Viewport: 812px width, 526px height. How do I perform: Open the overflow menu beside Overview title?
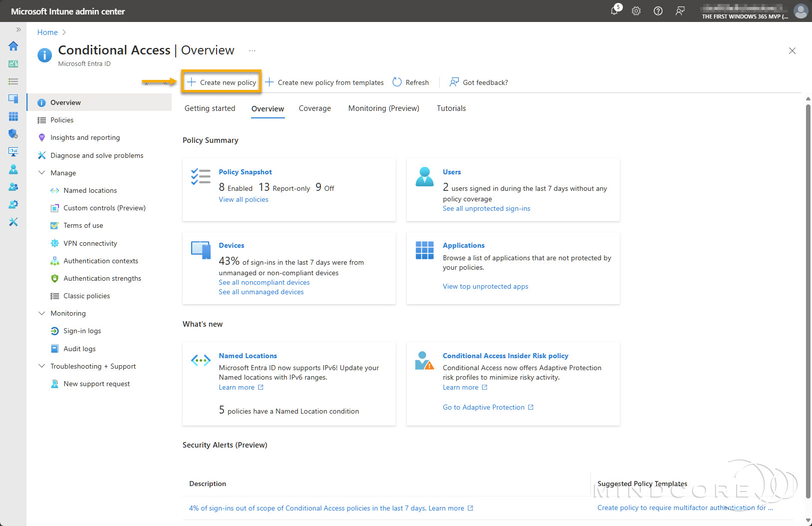pyautogui.click(x=252, y=50)
